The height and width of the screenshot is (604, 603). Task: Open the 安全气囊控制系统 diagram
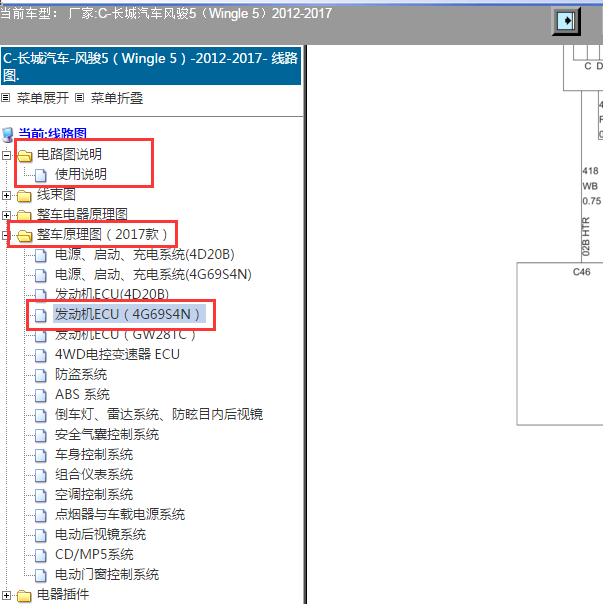(x=107, y=435)
